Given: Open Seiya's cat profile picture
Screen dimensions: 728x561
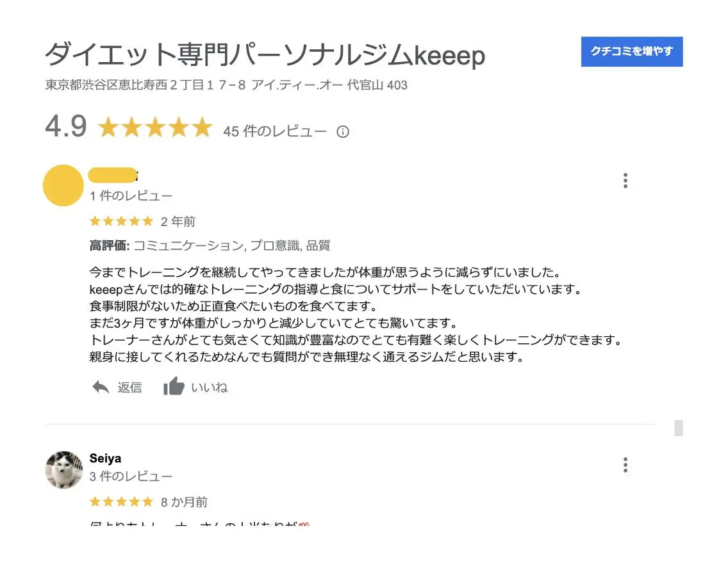Looking at the screenshot, I should 64,469.
